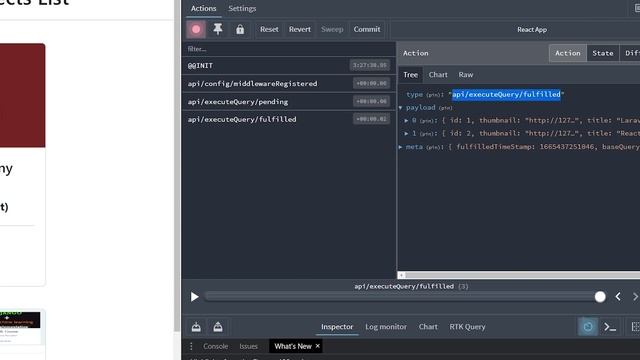
Task: Select the Raw view tab
Action: 466,75
